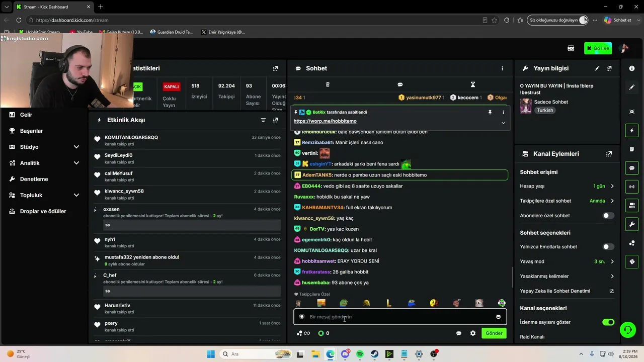Open Yasaklanmış kelimeler settings
Viewport: 644px width, 362px height.
click(567, 277)
